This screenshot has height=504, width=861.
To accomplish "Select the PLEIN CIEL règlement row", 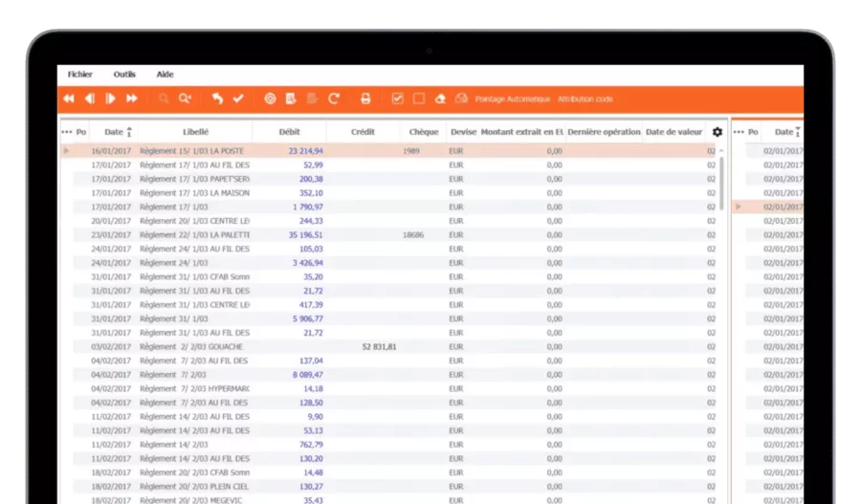I will coord(394,487).
